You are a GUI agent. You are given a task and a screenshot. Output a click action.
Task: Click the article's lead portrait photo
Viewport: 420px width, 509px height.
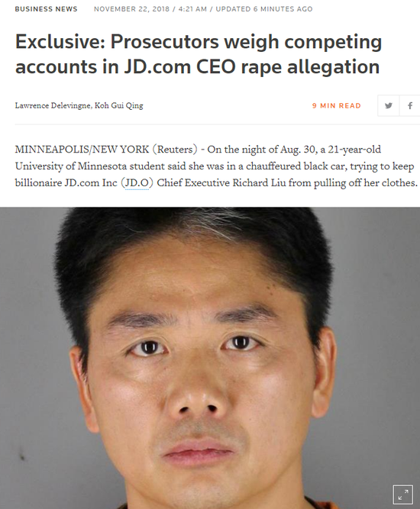pos(210,358)
